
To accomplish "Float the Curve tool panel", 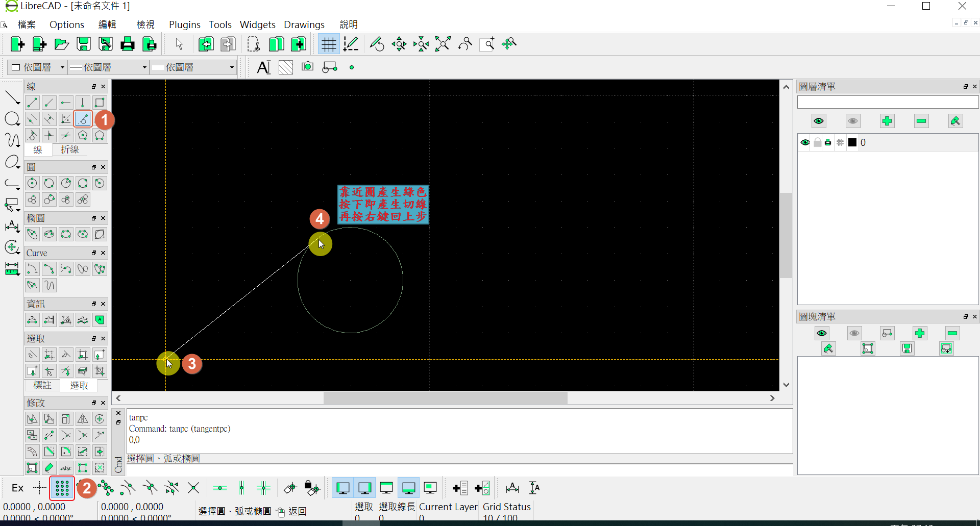I will (94, 253).
